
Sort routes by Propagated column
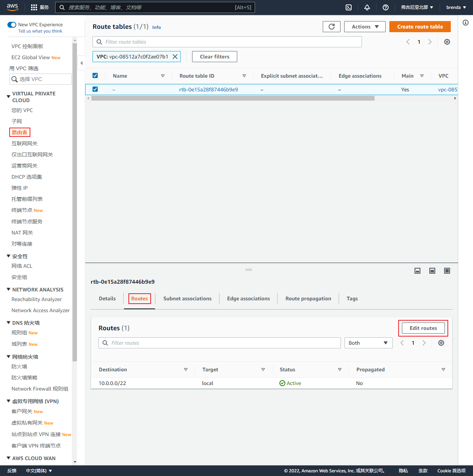pyautogui.click(x=443, y=369)
